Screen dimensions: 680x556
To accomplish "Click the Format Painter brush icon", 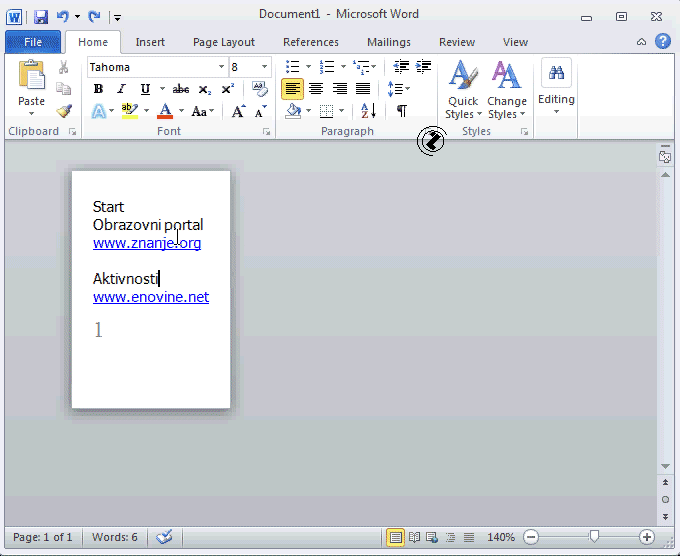I will coord(64,112).
